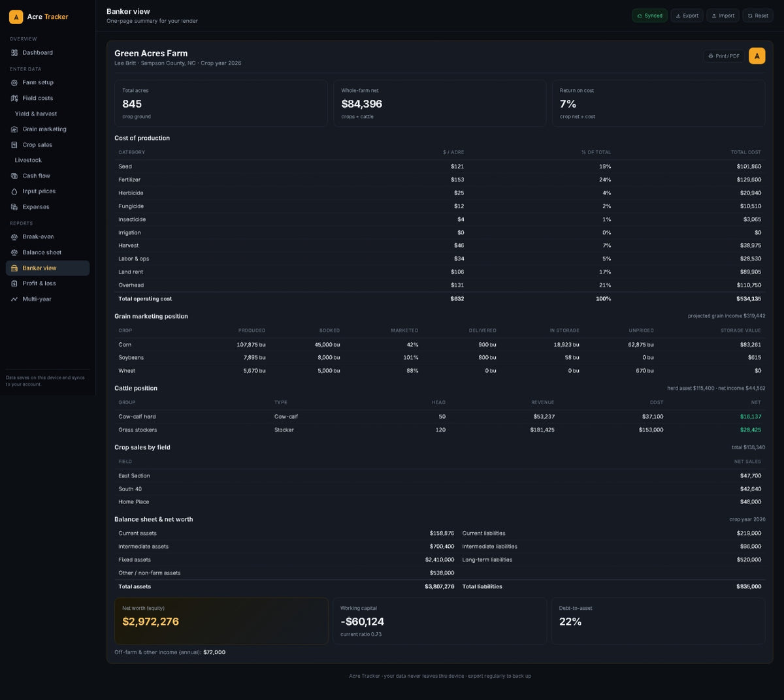Click off-farm income $72,000 value
The image size is (784, 700).
214,652
